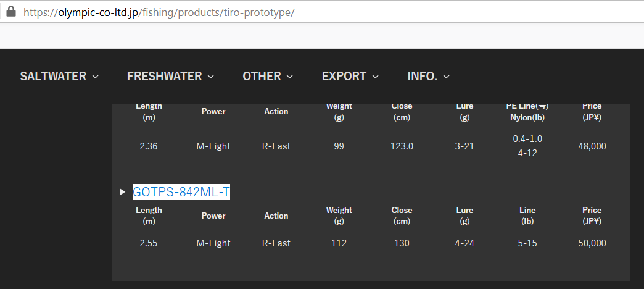Click the 112 weight value
The height and width of the screenshot is (289, 644).
pyautogui.click(x=339, y=243)
